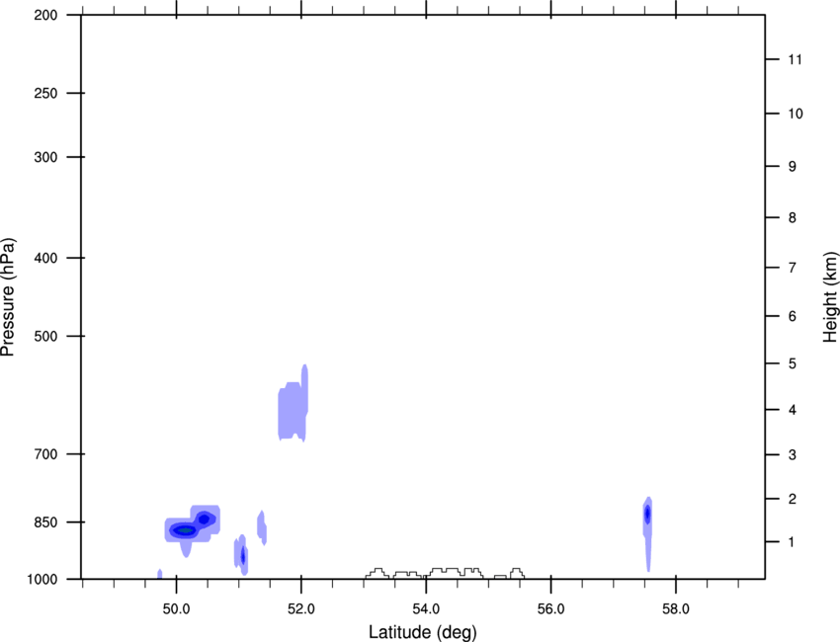Screen dimensions: 840x642
Task: Click the 56.0 latitude tick label
Action: (551, 609)
